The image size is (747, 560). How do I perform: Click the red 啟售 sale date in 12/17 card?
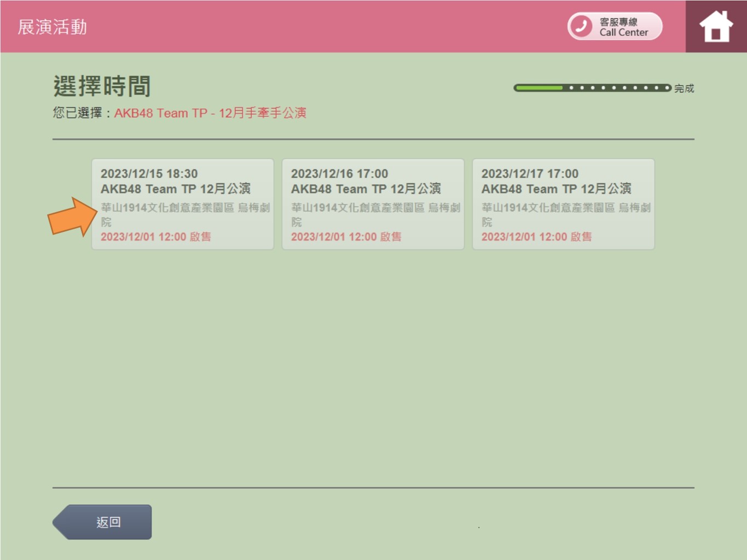[x=537, y=237]
